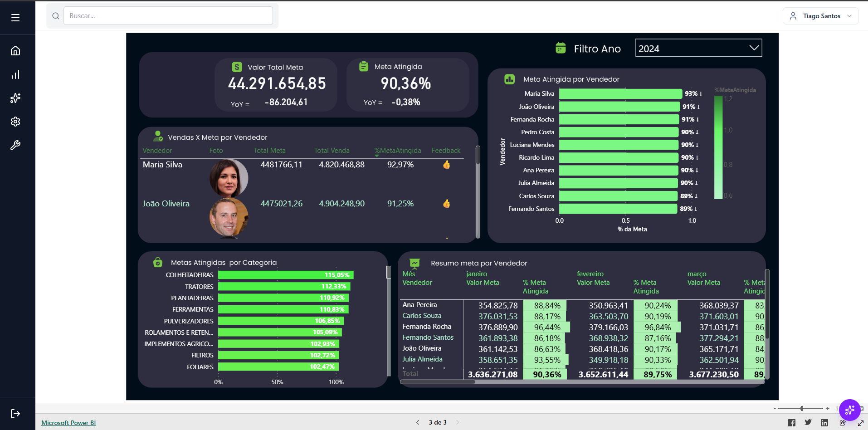Sort by Total Venda column header
The image size is (868, 430).
pyautogui.click(x=332, y=151)
